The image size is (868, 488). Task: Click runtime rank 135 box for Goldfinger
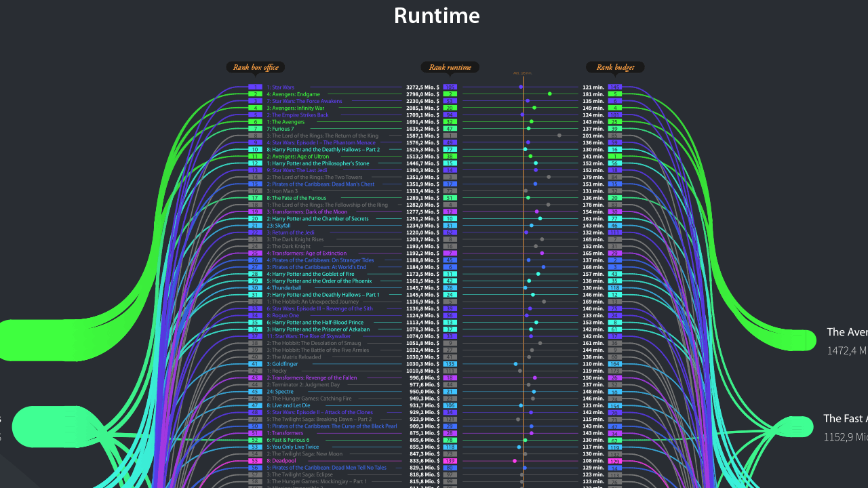pos(450,364)
